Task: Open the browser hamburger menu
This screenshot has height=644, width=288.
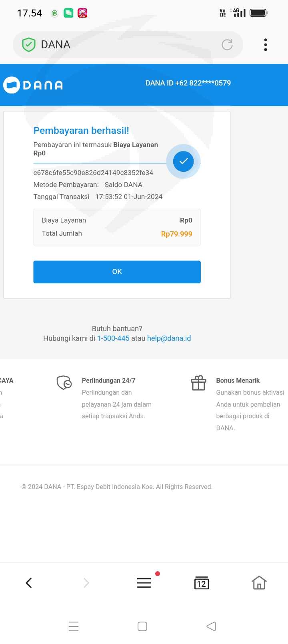Action: coord(144,583)
